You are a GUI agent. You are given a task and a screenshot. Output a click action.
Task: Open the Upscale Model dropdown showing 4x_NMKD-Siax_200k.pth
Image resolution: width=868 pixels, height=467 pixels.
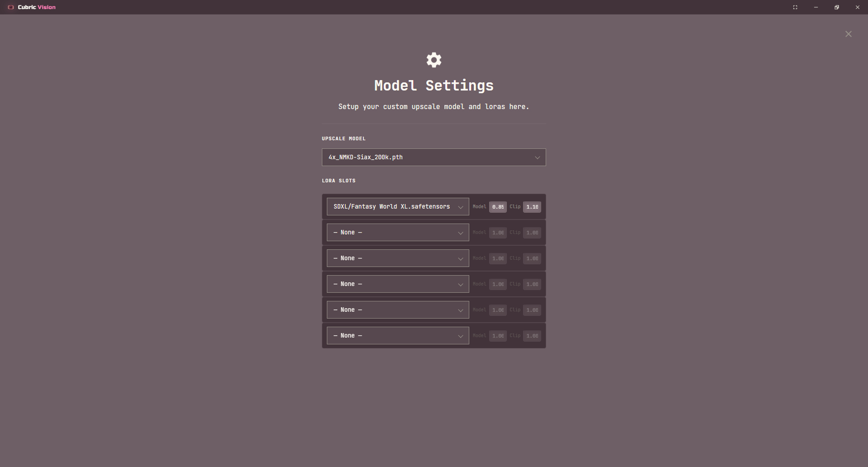pyautogui.click(x=434, y=157)
